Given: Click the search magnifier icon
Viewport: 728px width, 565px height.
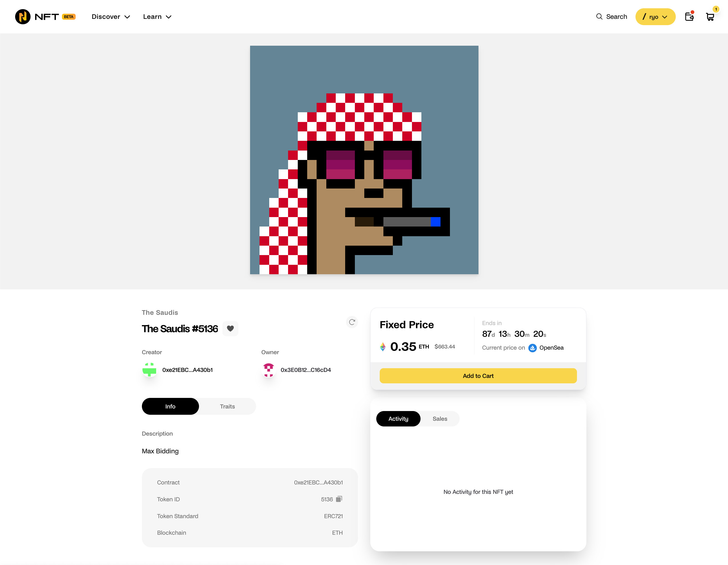Looking at the screenshot, I should pyautogui.click(x=599, y=17).
